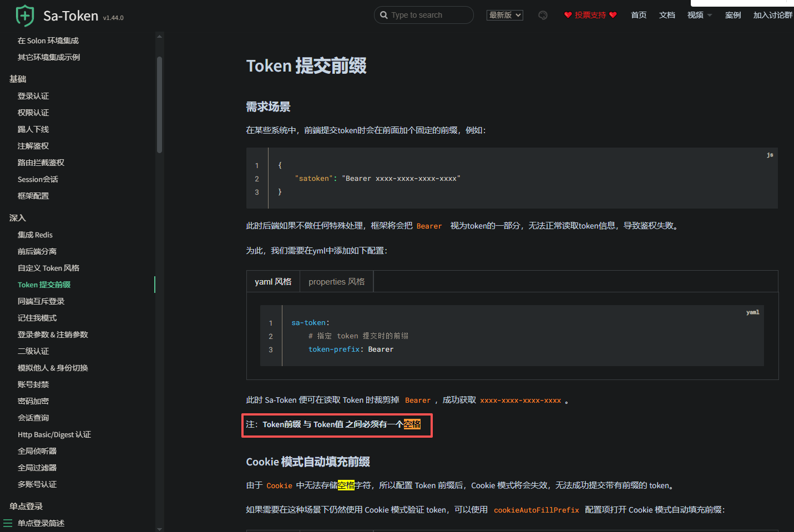
Task: Click the sidebar scrollbar down arrow
Action: click(160, 529)
